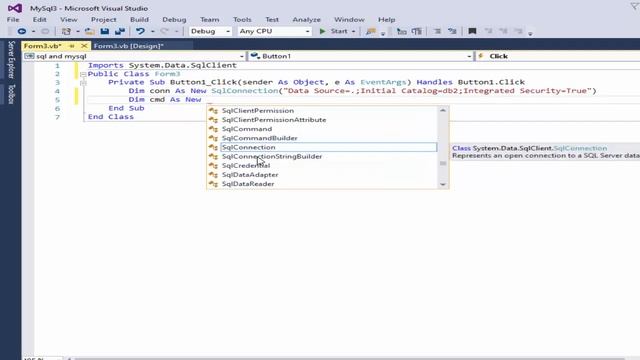The width and height of the screenshot is (640, 360).
Task: Click the green Start debugging arrow
Action: pyautogui.click(x=322, y=31)
